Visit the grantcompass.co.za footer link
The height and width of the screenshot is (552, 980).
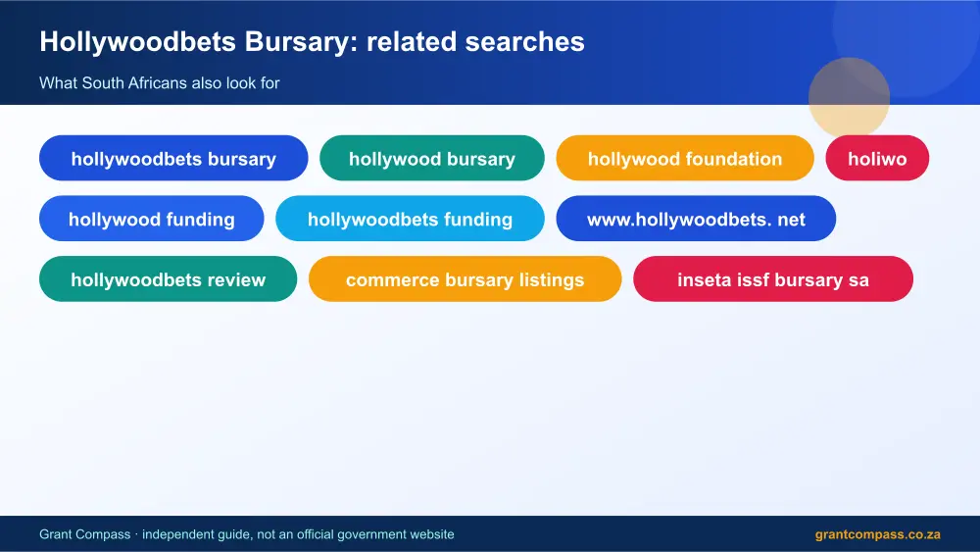tap(877, 534)
